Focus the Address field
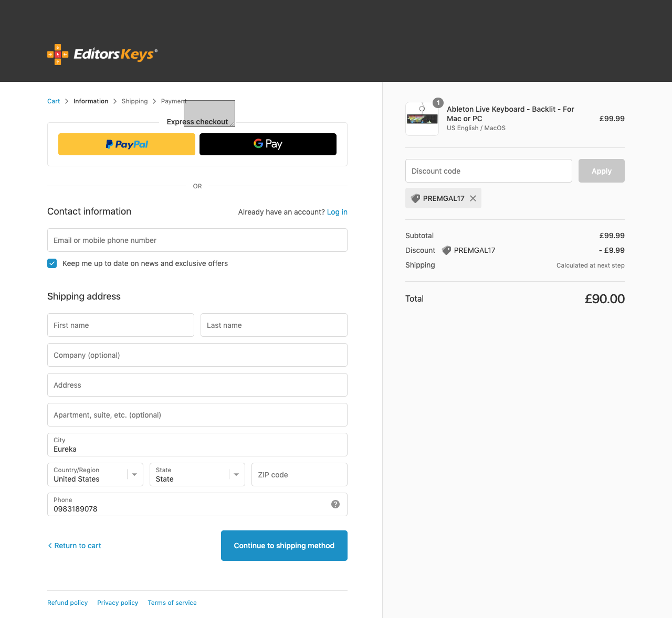 click(x=197, y=385)
